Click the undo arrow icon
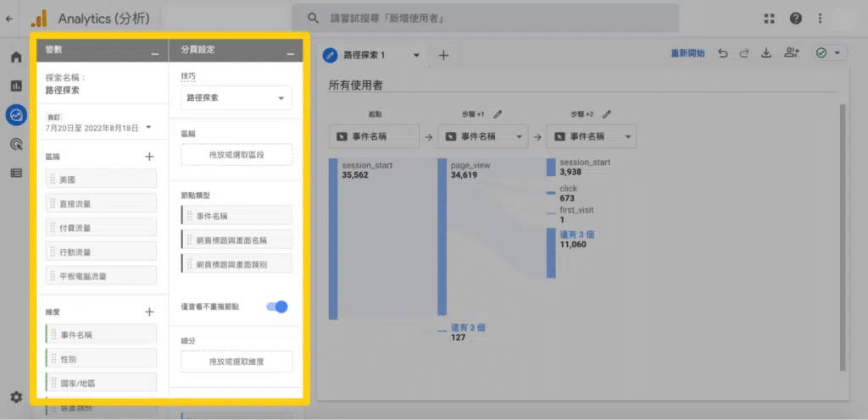This screenshot has height=420, width=868. coord(722,53)
